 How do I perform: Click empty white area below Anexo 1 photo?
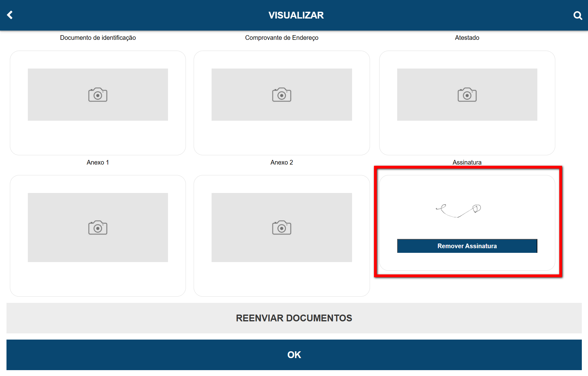tap(98, 279)
